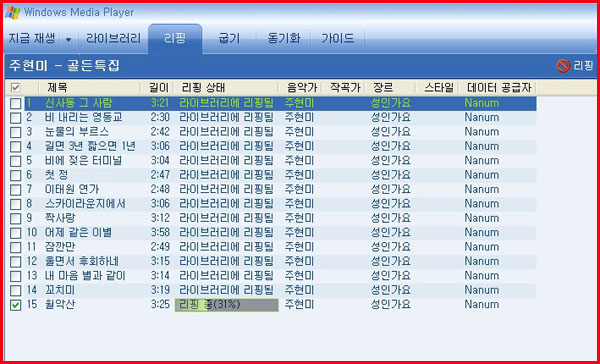Click the 데이터 공급자 column header

[x=498, y=88]
